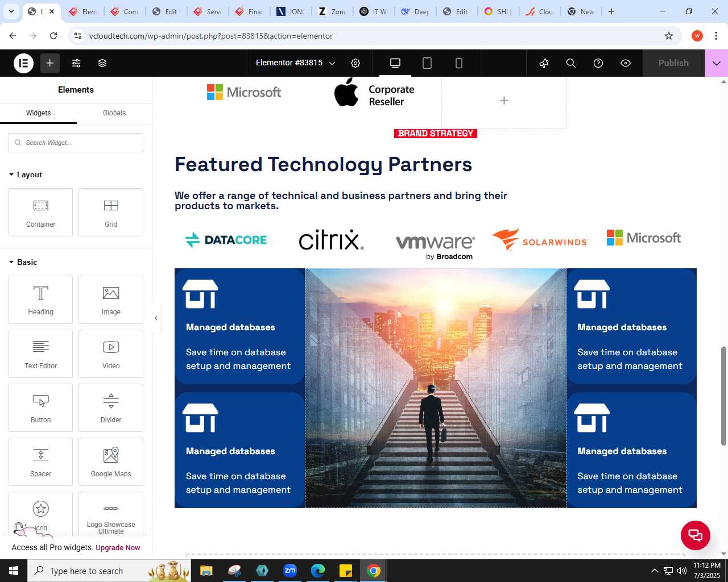This screenshot has width=728, height=582.
Task: Switch to the Deep browser tab
Action: 415,11
